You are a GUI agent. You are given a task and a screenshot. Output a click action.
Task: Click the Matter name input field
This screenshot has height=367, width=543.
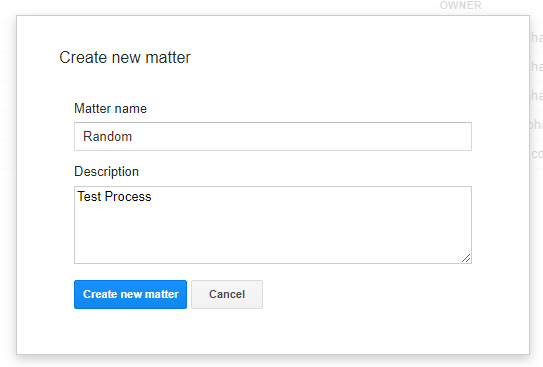click(273, 136)
